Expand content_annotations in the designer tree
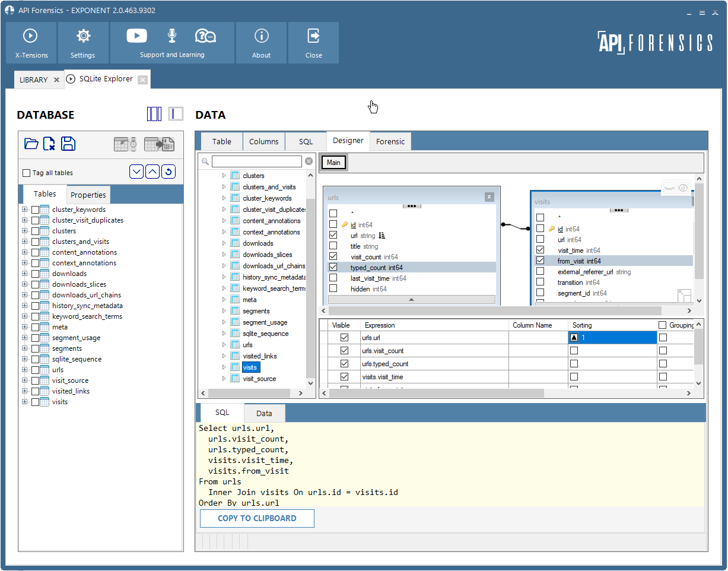The height and width of the screenshot is (571, 728). (224, 221)
